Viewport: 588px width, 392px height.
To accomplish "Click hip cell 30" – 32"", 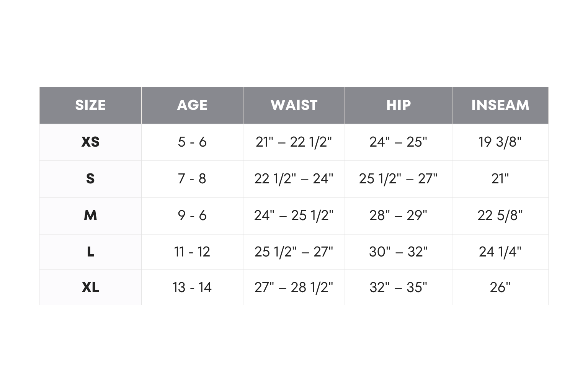I will [x=399, y=252].
